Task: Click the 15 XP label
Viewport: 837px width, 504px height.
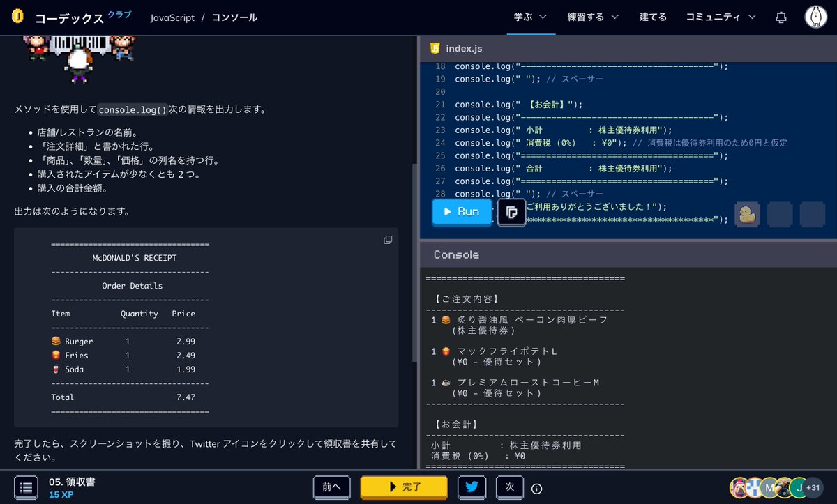Action: [x=61, y=495]
